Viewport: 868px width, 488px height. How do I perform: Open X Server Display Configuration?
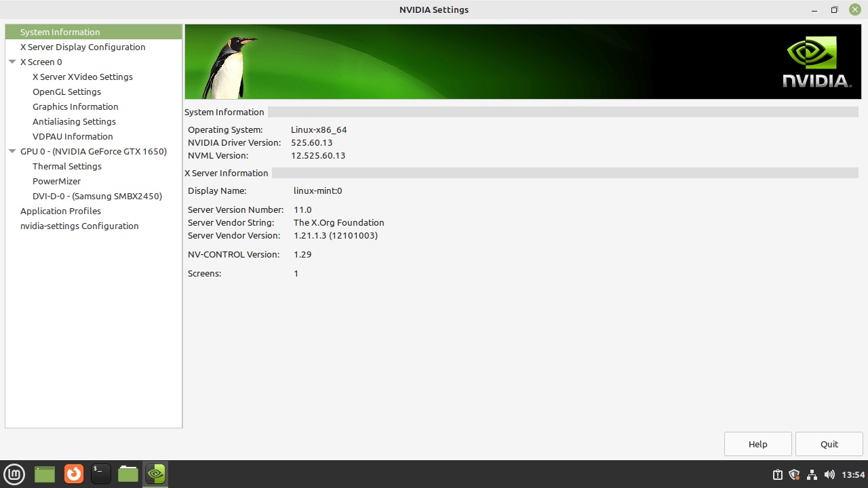tap(83, 47)
